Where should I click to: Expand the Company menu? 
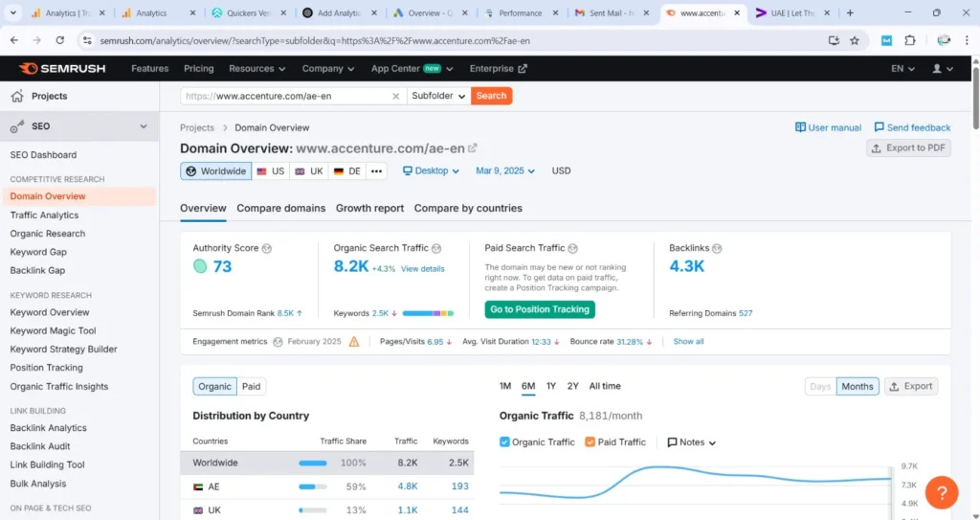coord(328,68)
